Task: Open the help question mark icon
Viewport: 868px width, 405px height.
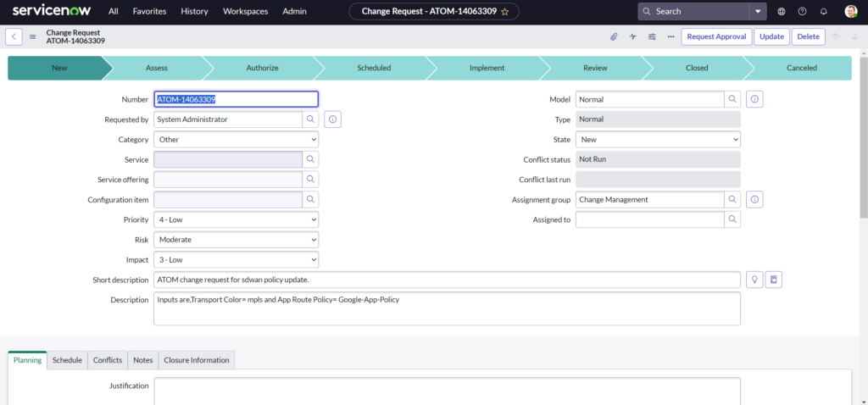Action: click(x=802, y=12)
